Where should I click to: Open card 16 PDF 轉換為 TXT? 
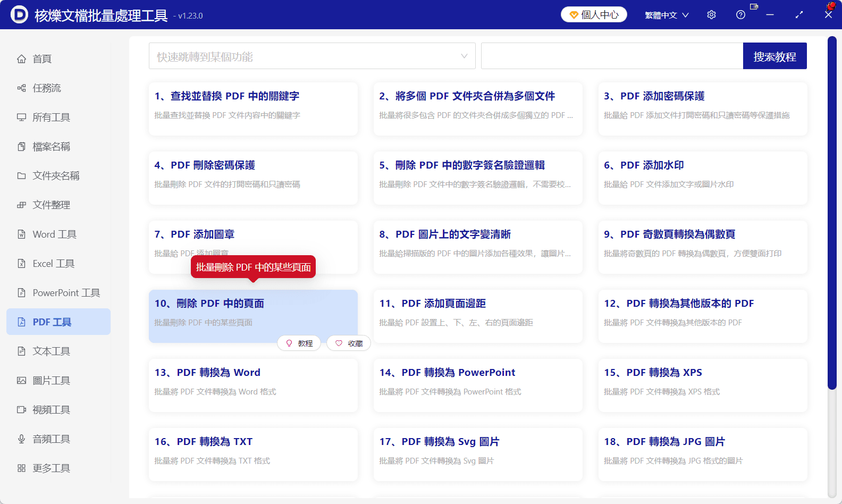(253, 455)
